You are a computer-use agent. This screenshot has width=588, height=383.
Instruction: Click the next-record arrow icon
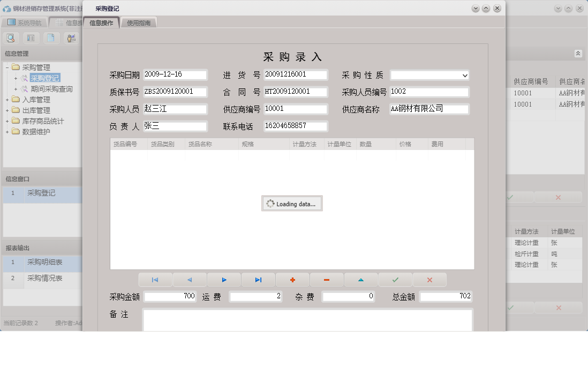pyautogui.click(x=223, y=279)
